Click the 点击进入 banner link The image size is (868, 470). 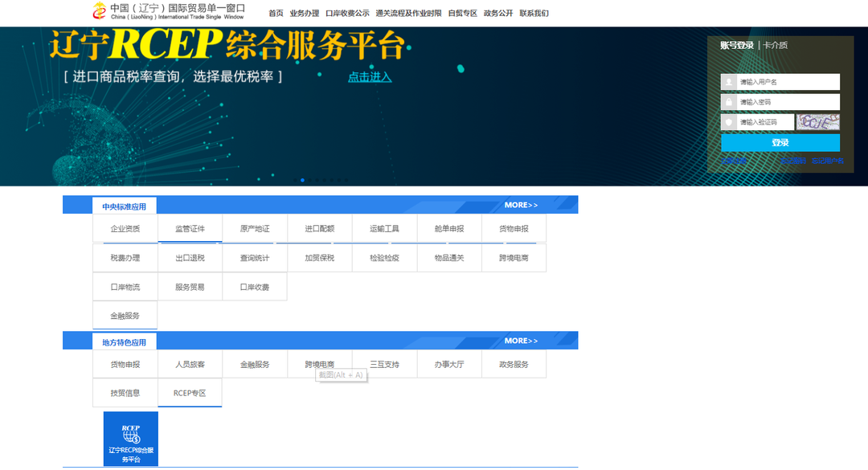[x=370, y=77]
